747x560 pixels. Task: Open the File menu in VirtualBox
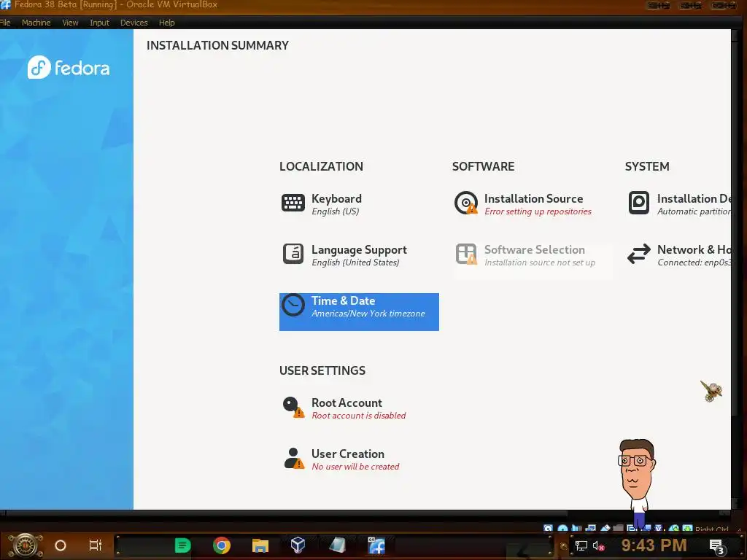(5, 23)
